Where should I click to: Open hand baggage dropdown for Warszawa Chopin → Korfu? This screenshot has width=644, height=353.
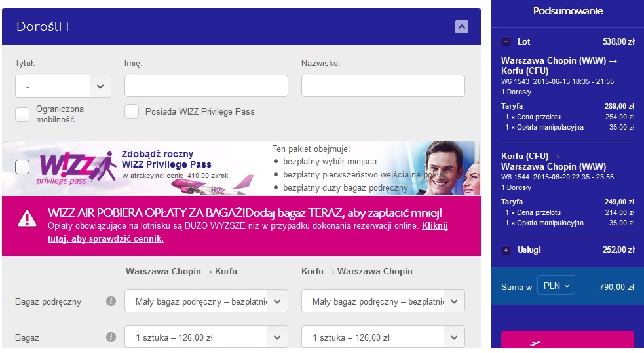(206, 301)
